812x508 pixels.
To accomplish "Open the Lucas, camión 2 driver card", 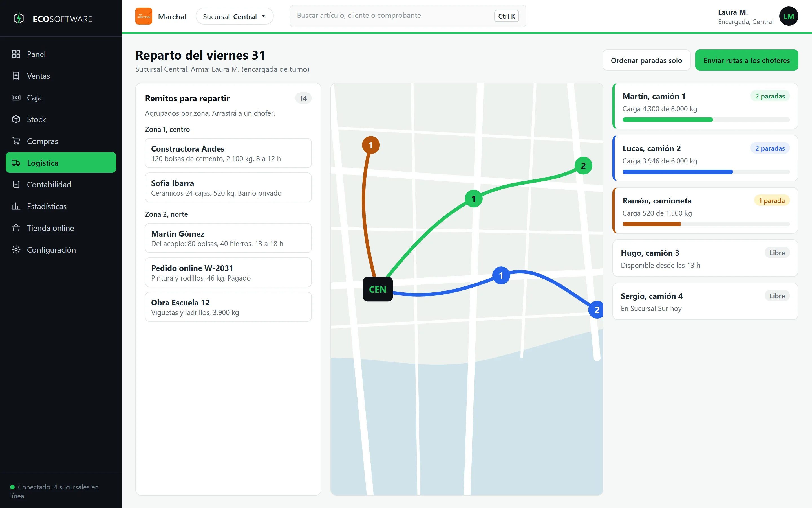I will tap(705, 158).
